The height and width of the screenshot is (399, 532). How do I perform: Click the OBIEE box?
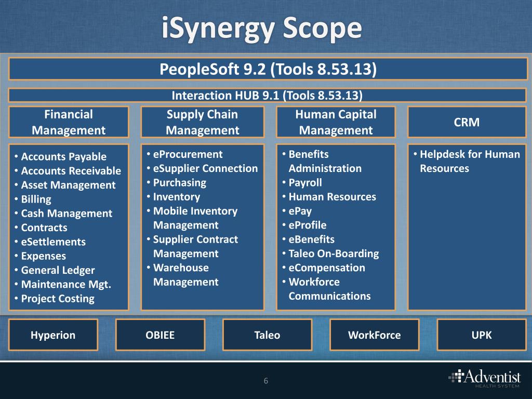[x=160, y=335]
